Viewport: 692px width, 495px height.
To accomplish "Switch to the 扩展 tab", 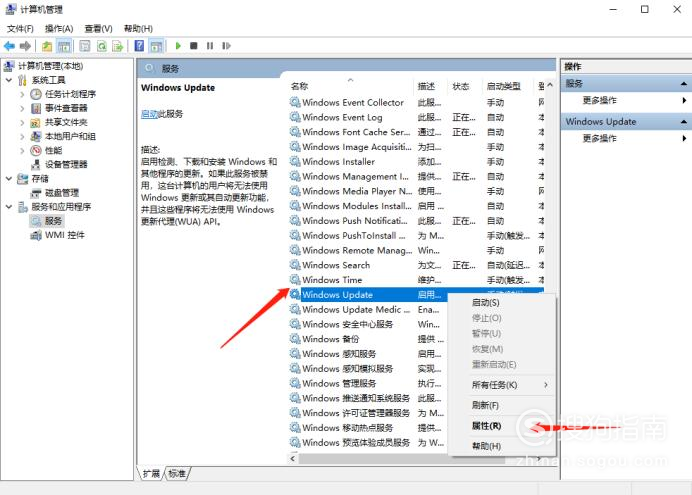I will coord(151,474).
